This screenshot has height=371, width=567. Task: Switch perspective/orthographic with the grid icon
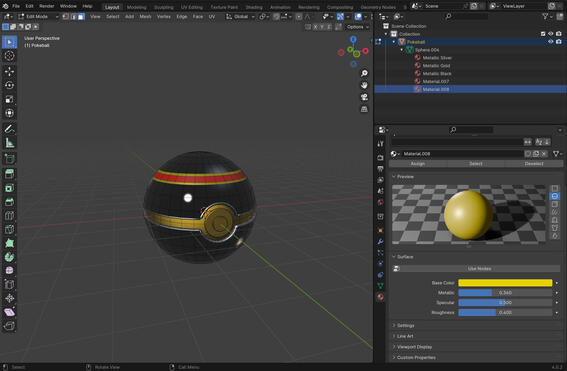click(x=364, y=109)
